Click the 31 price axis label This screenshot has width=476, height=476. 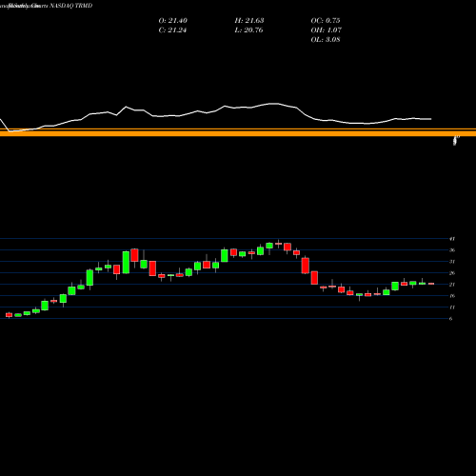tap(452, 262)
